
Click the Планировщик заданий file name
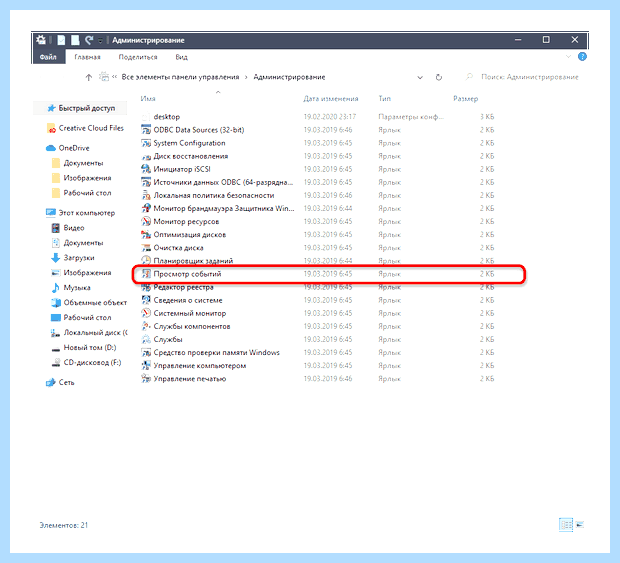(x=193, y=261)
